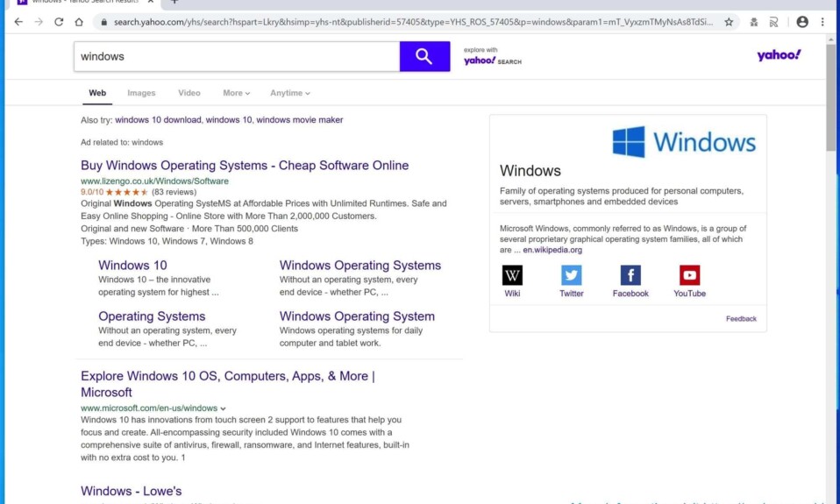Viewport: 840px width, 504px height.
Task: Open a new tab with plus button
Action: coord(174,2)
